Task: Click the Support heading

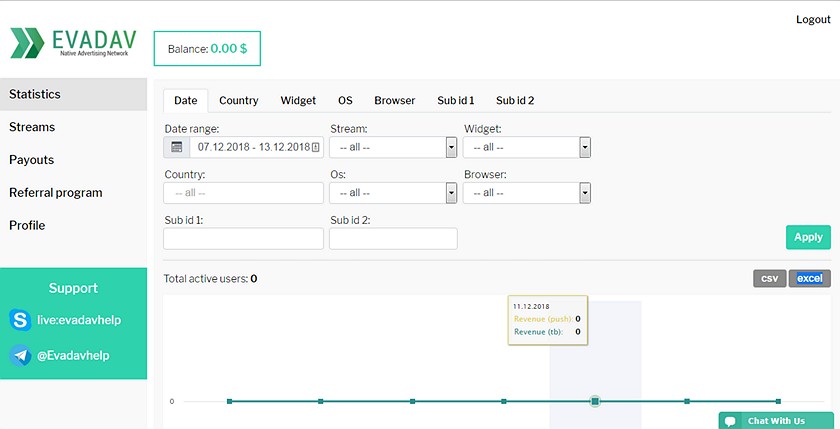Action: pos(73,288)
